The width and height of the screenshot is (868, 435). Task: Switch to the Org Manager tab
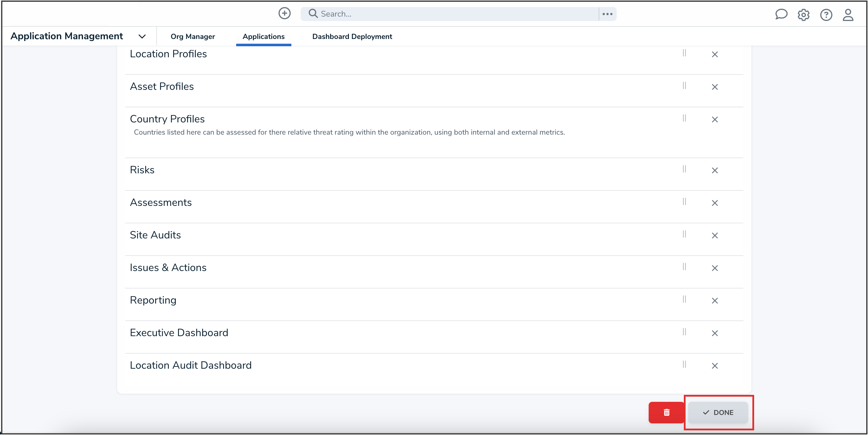192,36
